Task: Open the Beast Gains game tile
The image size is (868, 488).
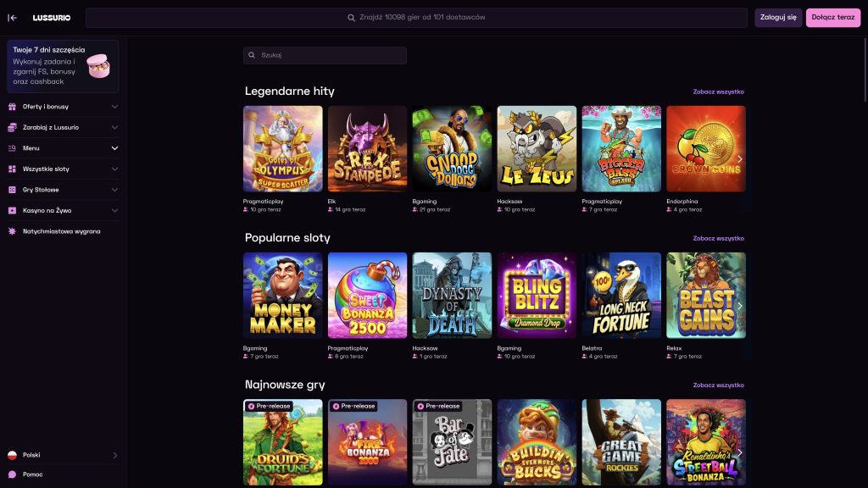Action: click(x=706, y=296)
